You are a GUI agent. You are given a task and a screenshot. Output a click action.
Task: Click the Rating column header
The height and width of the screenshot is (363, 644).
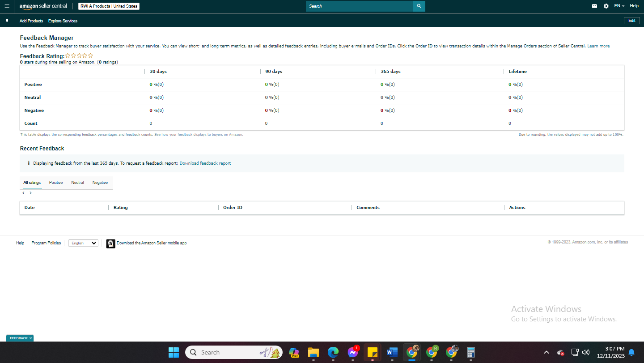(121, 208)
